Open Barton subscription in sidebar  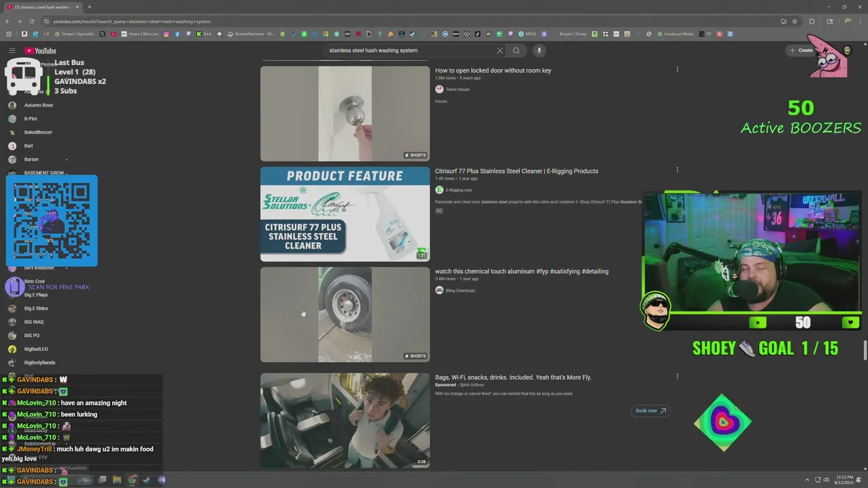tap(31, 159)
